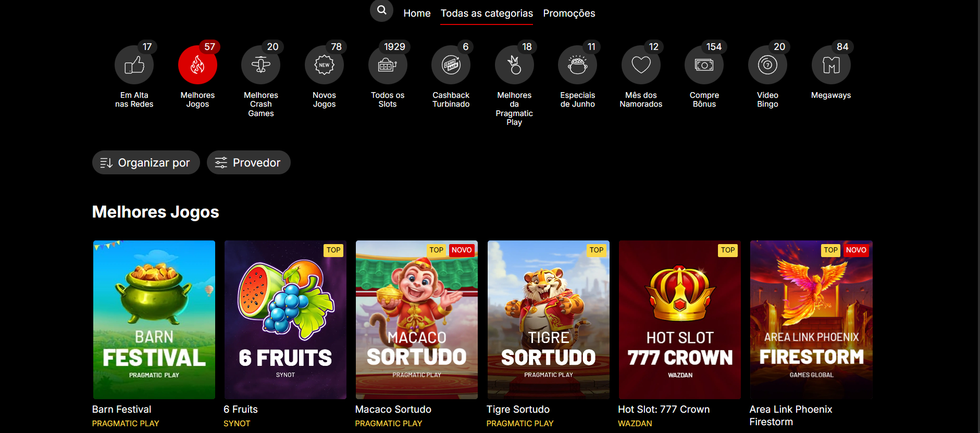Open the Tigre Sortudo game thumbnail

coord(549,320)
